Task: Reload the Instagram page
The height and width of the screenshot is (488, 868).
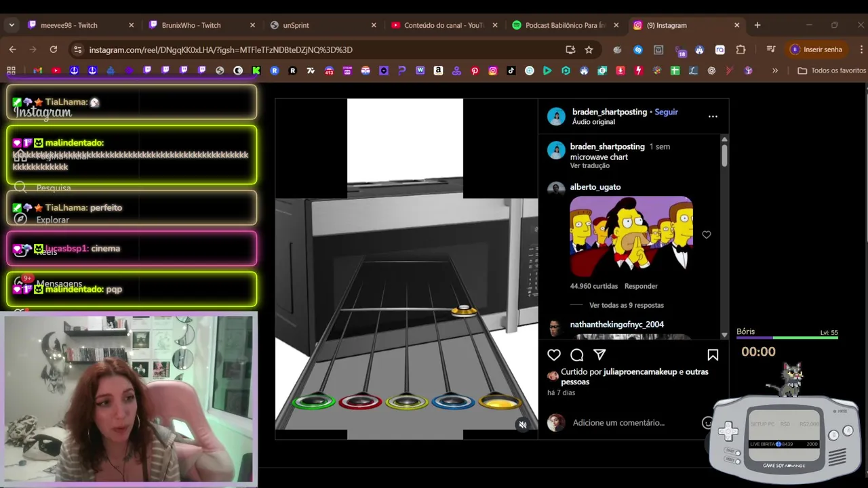Action: point(54,49)
